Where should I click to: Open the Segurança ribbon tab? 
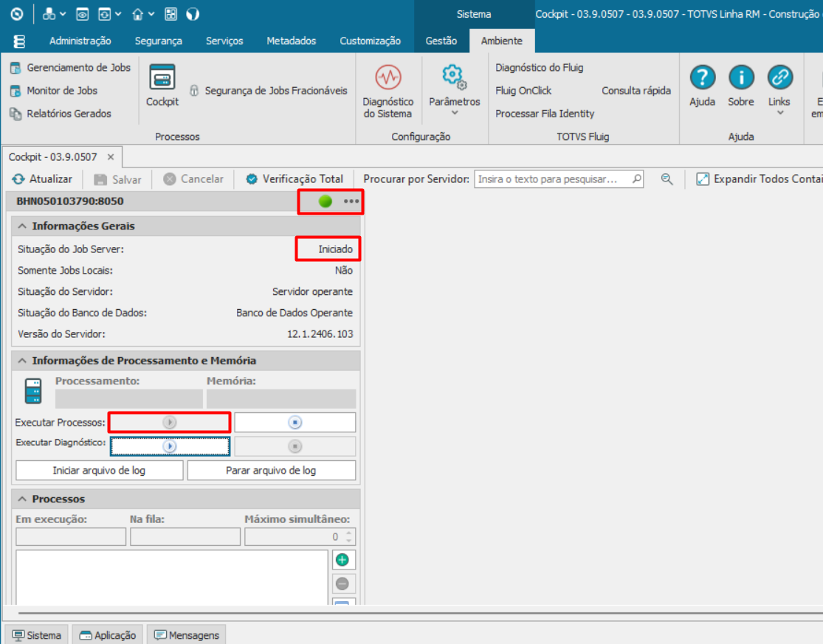(159, 41)
